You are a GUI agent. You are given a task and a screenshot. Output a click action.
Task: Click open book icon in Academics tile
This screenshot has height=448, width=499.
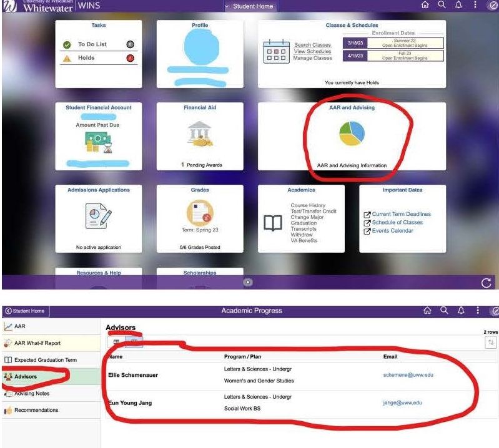(x=273, y=223)
